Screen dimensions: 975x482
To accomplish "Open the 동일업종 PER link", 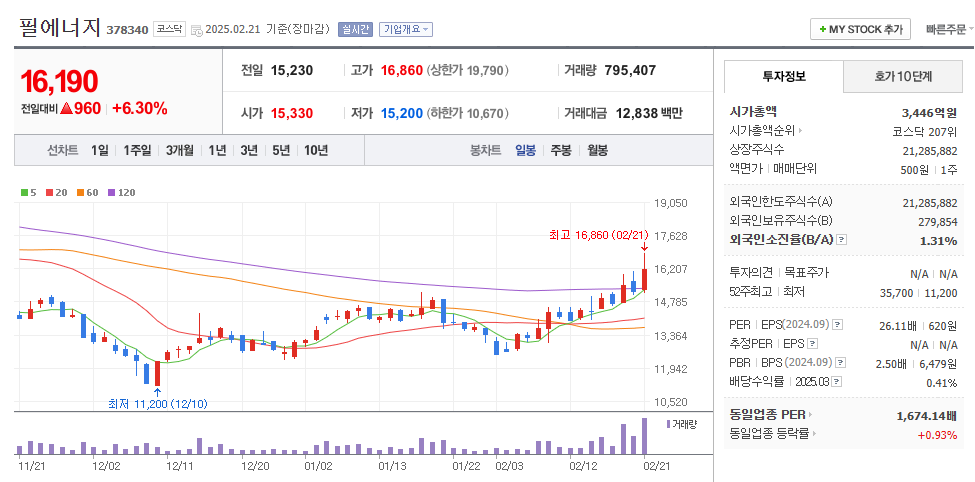I will [770, 415].
